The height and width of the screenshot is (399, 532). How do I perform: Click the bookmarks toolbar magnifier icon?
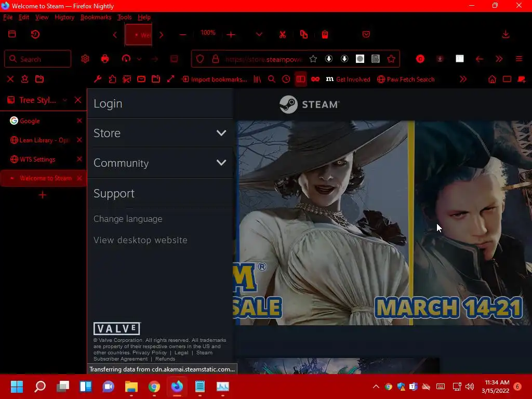point(271,79)
